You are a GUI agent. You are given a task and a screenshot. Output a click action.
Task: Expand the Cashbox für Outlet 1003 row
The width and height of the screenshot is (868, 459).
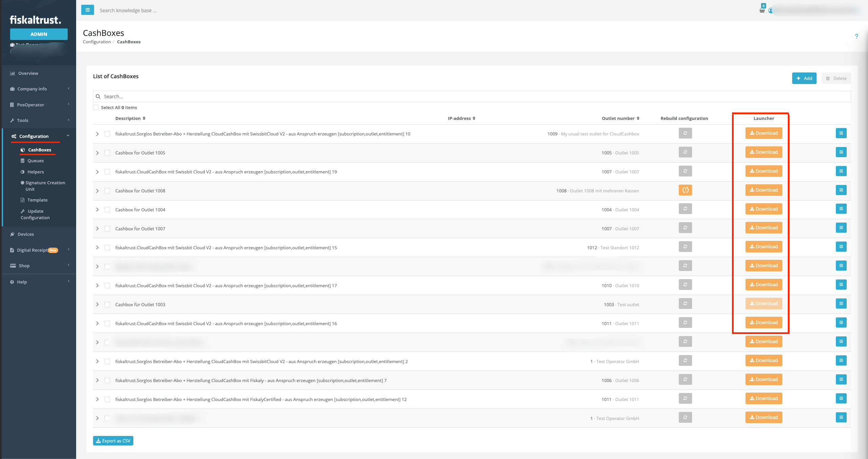pos(97,305)
